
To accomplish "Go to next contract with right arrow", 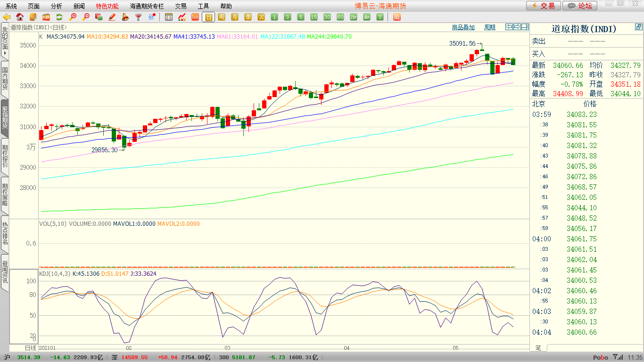I will coord(517,27).
